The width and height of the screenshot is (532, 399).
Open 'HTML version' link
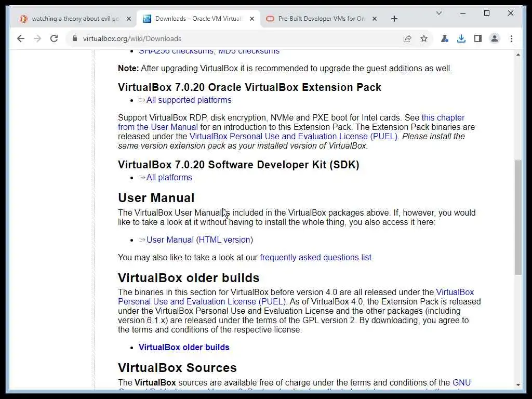point(224,240)
